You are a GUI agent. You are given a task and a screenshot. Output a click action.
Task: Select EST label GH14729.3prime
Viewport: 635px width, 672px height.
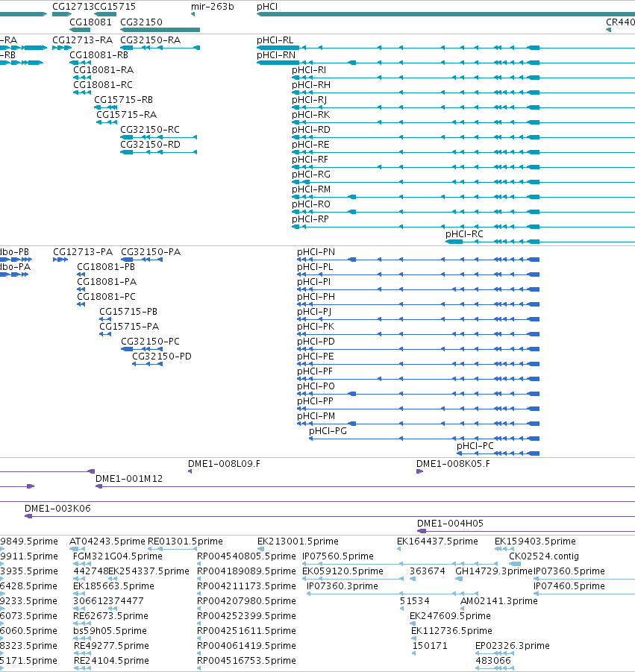[x=493, y=571]
